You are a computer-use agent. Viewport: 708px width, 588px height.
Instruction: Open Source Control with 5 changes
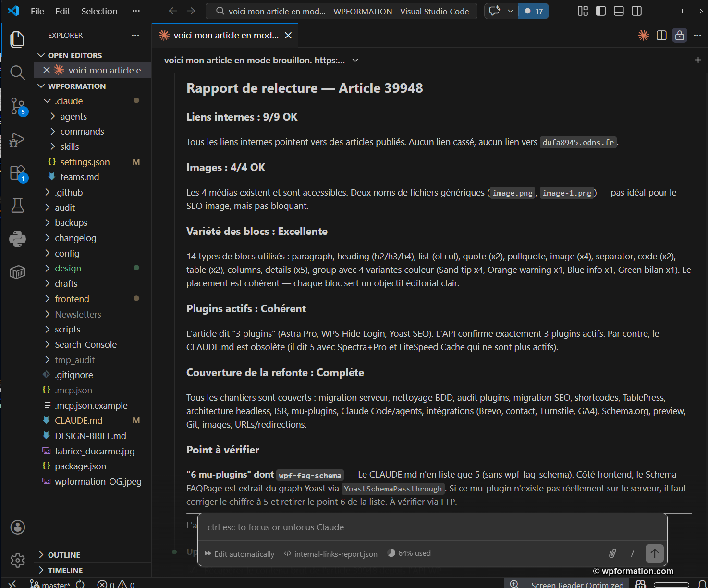(x=17, y=106)
